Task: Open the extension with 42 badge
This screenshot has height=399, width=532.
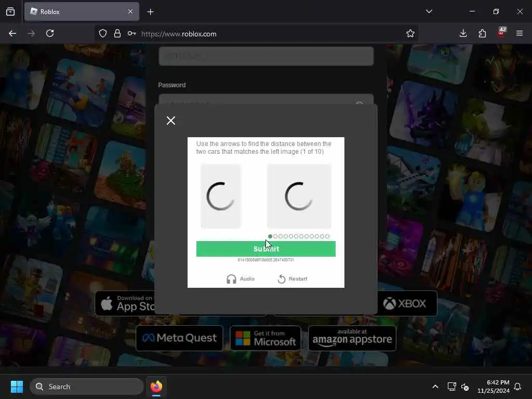Action: pos(501,33)
